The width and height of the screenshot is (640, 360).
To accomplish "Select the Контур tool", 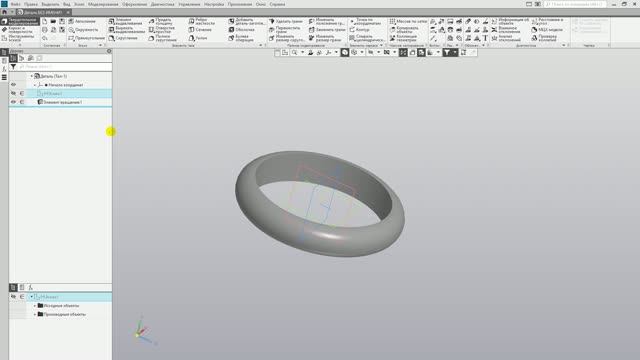I will point(359,30).
